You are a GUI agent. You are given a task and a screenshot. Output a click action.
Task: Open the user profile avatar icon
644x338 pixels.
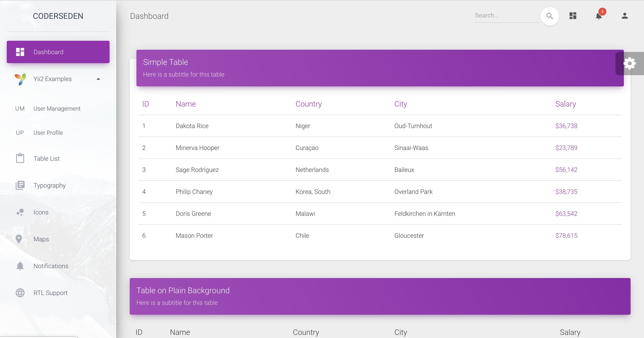click(625, 15)
